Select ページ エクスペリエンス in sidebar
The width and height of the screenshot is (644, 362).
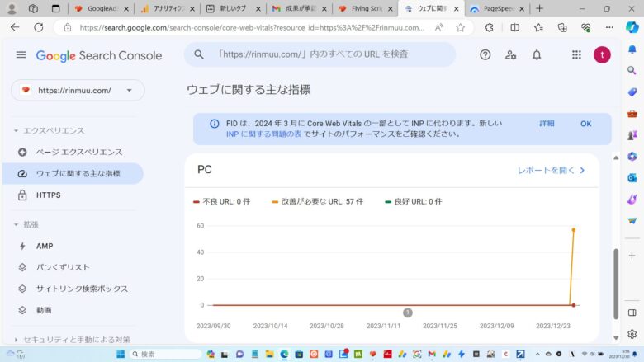[x=78, y=153]
